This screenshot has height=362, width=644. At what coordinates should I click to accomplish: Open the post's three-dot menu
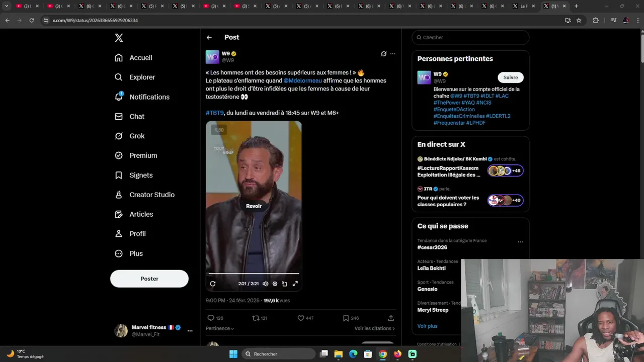click(x=393, y=54)
